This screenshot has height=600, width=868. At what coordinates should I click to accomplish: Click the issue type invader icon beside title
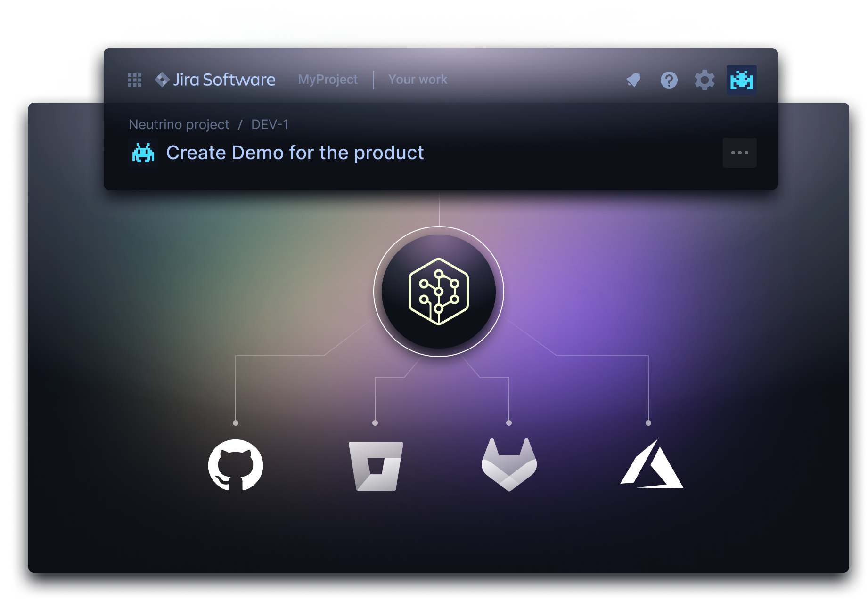pyautogui.click(x=143, y=153)
